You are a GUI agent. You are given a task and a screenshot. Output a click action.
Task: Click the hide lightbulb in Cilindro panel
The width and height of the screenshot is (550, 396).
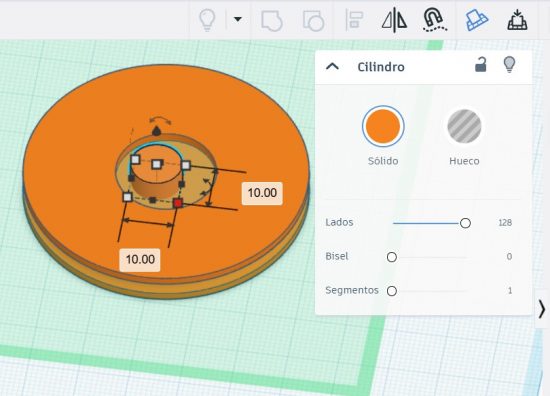(x=509, y=65)
